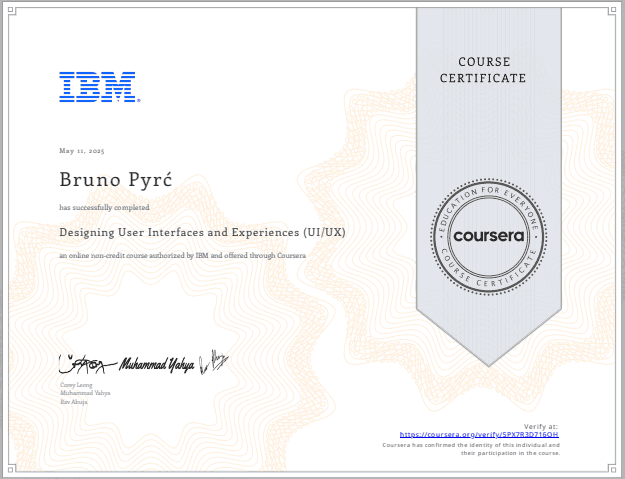The image size is (625, 479).
Task: Click the printed name 'Corey Leong'
Action: 76,385
